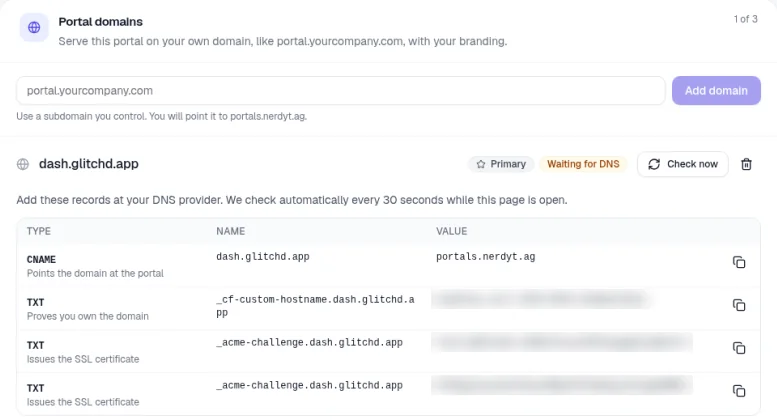777x420 pixels.
Task: Focus the portal.yourcompany.com domain input field
Action: [x=340, y=91]
